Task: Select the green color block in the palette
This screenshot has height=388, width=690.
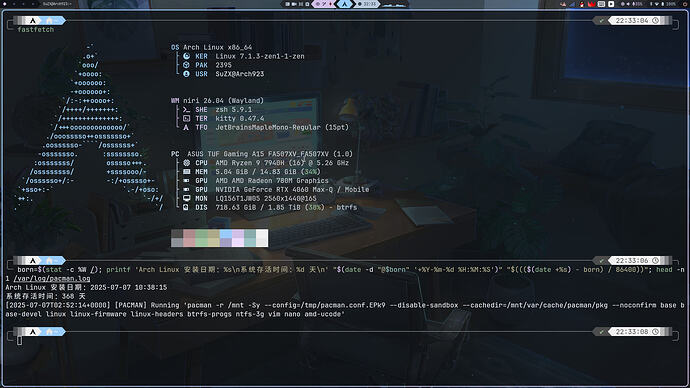Action: point(202,238)
